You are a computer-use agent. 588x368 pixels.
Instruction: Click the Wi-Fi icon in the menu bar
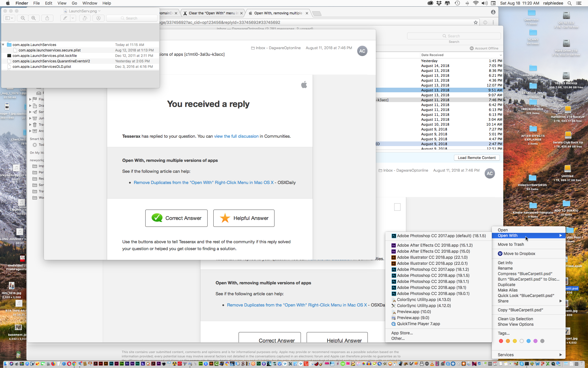click(476, 3)
